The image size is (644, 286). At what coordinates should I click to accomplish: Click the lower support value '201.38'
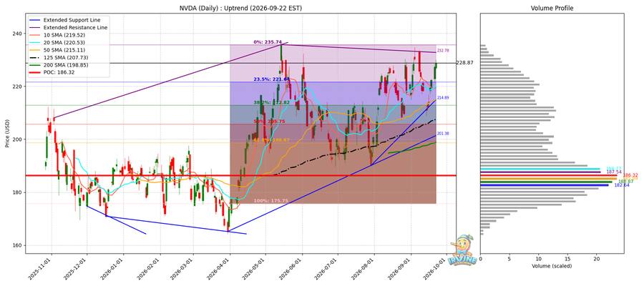(x=443, y=134)
